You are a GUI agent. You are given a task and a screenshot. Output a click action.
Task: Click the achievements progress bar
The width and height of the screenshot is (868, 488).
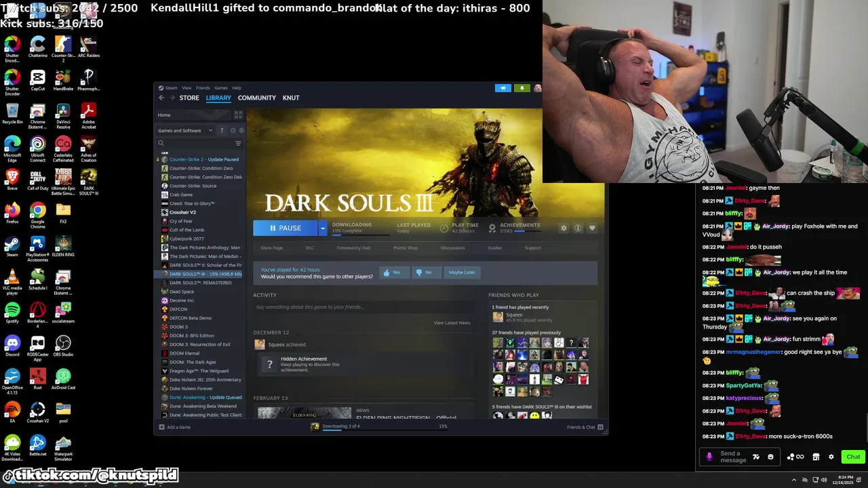pos(529,231)
